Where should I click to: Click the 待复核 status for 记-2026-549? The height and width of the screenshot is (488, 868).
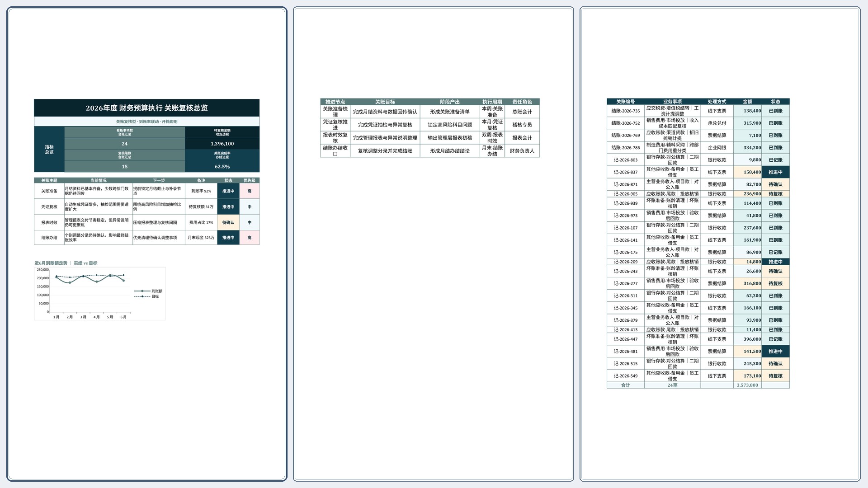point(775,376)
